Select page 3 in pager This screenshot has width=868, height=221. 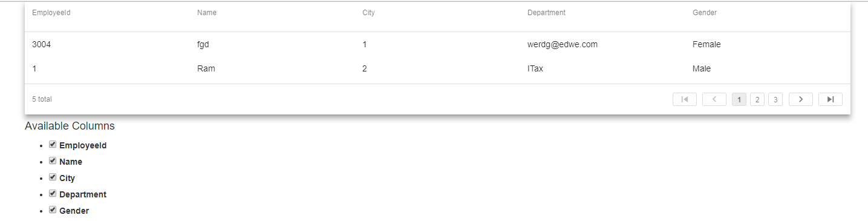tap(775, 99)
